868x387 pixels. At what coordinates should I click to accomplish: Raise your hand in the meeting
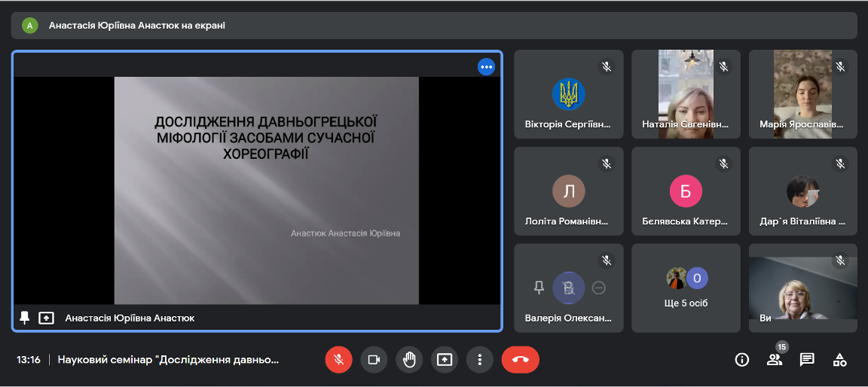point(409,360)
